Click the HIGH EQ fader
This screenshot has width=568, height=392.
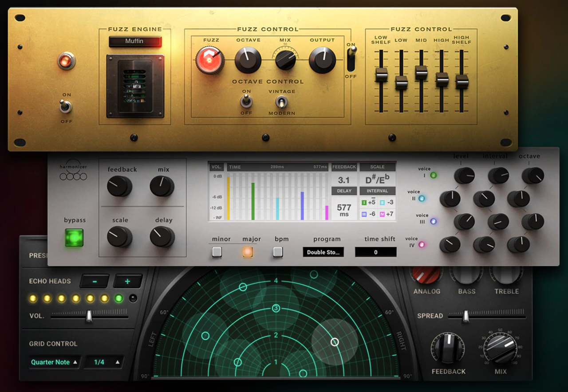click(442, 79)
